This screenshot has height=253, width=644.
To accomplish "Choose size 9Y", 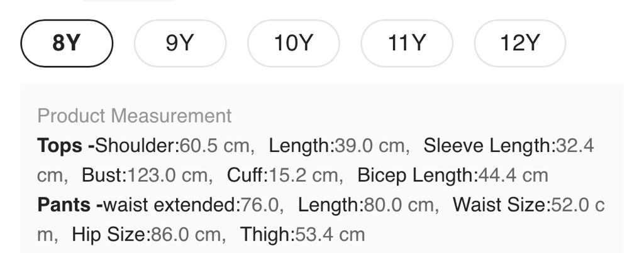I will 180,43.
